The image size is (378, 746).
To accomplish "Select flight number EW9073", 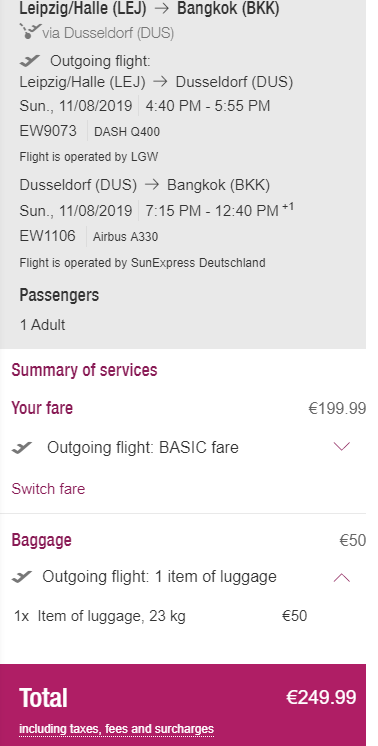I will tap(48, 131).
